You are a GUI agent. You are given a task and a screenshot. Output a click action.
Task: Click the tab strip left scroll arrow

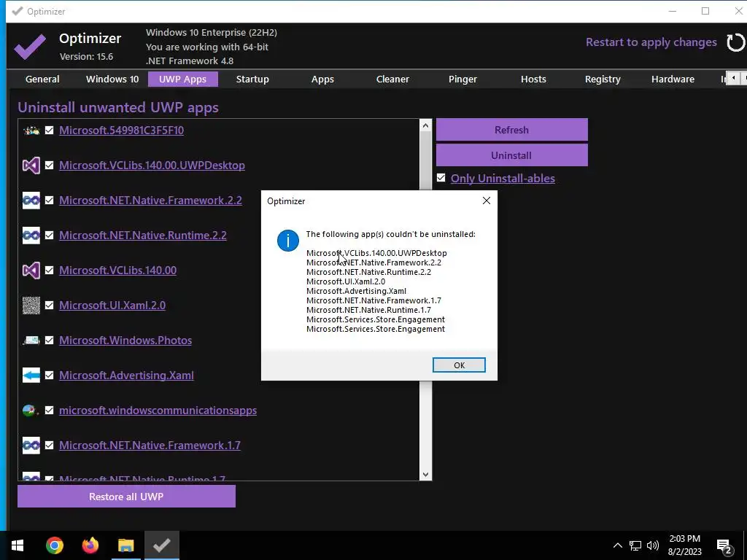click(x=734, y=78)
